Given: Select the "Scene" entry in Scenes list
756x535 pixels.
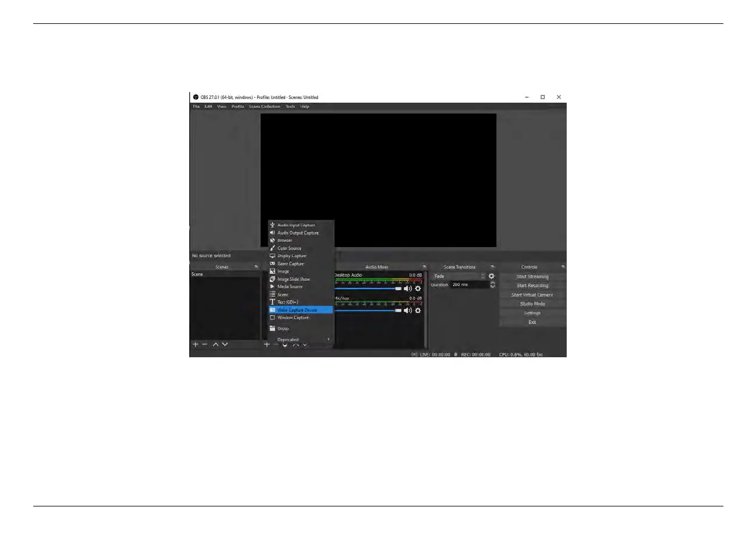Looking at the screenshot, I should coord(225,274).
